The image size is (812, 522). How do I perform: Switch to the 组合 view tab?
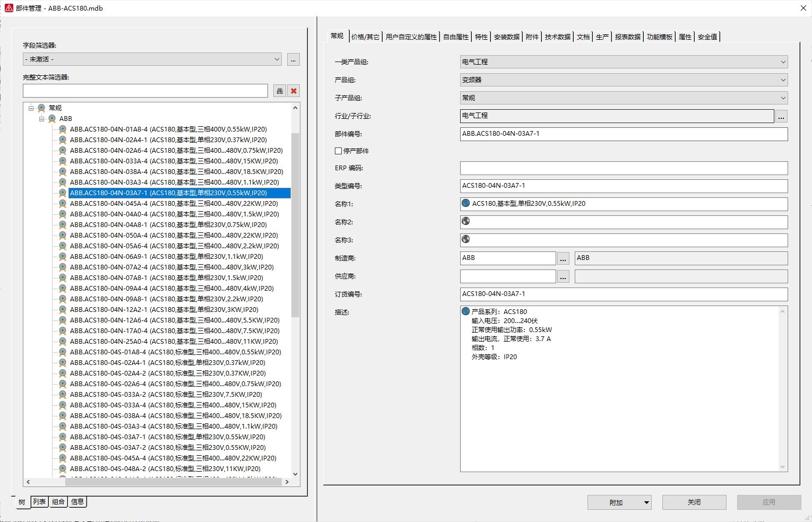(58, 502)
